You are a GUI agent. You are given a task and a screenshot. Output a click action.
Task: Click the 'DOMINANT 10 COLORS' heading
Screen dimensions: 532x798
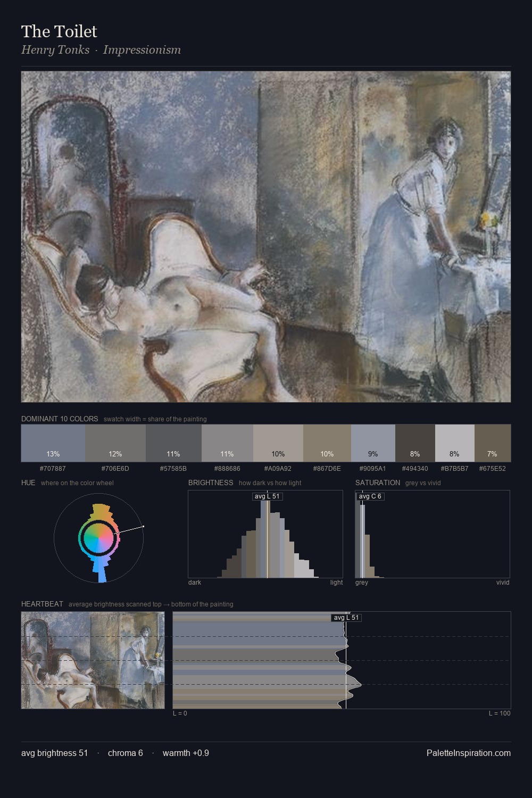click(60, 419)
